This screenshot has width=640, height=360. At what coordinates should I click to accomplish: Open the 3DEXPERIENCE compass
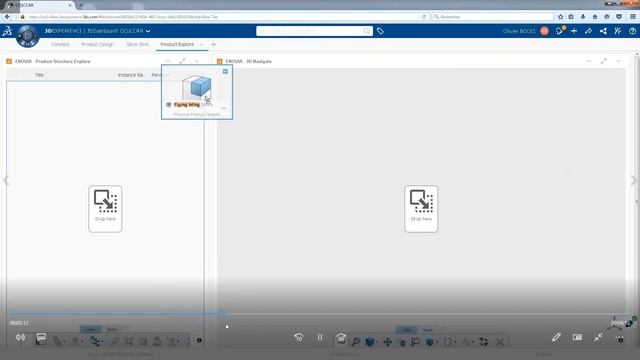[27, 36]
